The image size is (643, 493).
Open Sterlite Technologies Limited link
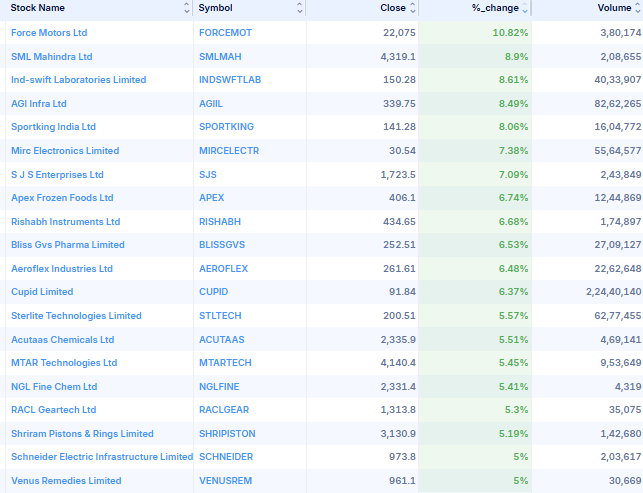(76, 316)
